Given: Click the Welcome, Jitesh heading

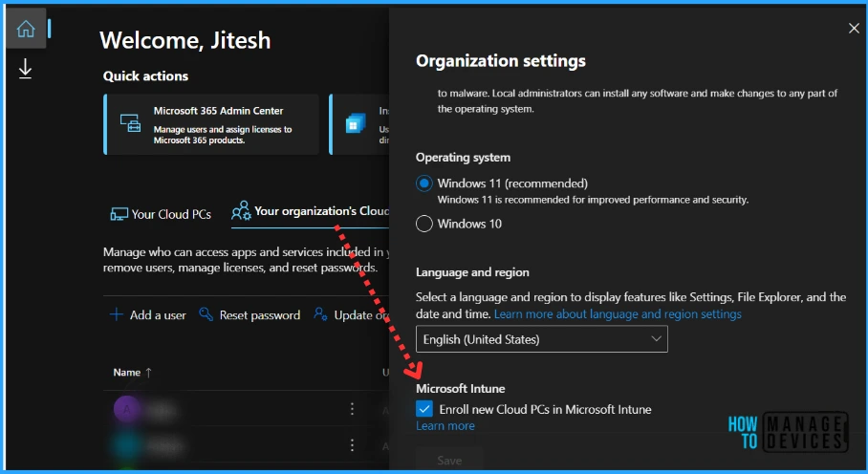Looking at the screenshot, I should 184,40.
